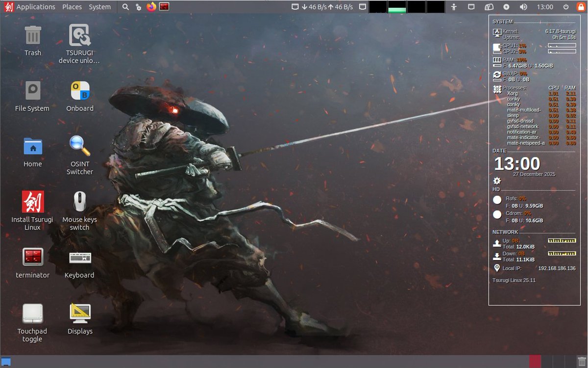Screen dimensions: 588x368
Task: Select the red highlighted workspace in switcher
Action: [535, 362]
